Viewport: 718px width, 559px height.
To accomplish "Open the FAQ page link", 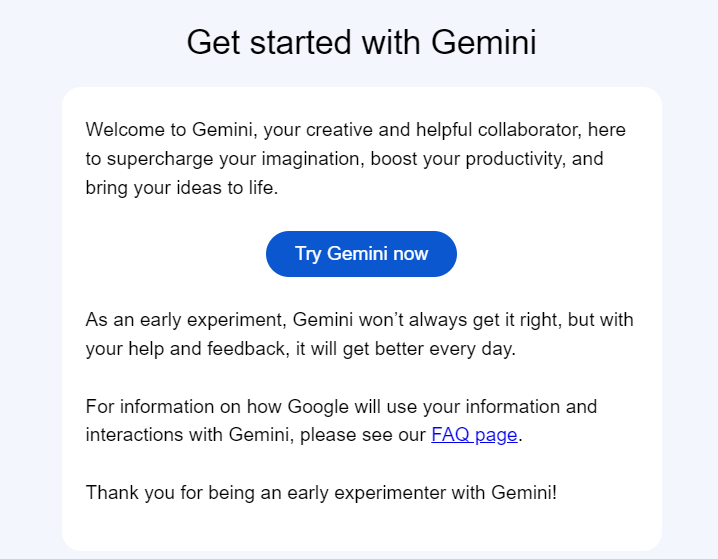I will point(474,434).
